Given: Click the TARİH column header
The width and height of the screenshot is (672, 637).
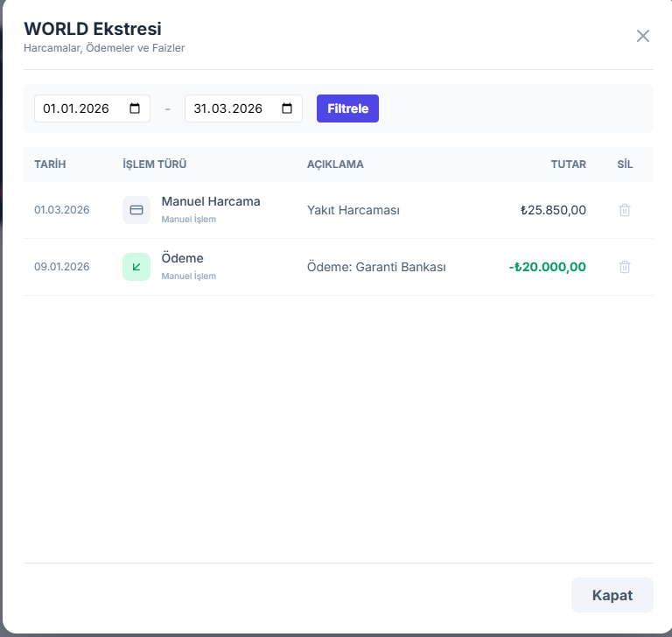Looking at the screenshot, I should [50, 164].
